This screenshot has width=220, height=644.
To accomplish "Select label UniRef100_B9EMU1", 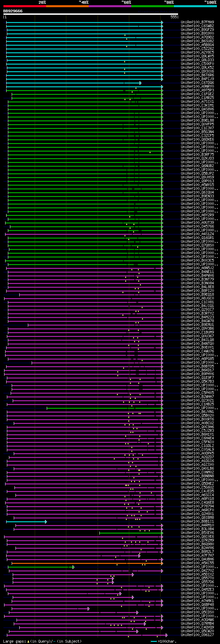I will coord(197,325).
